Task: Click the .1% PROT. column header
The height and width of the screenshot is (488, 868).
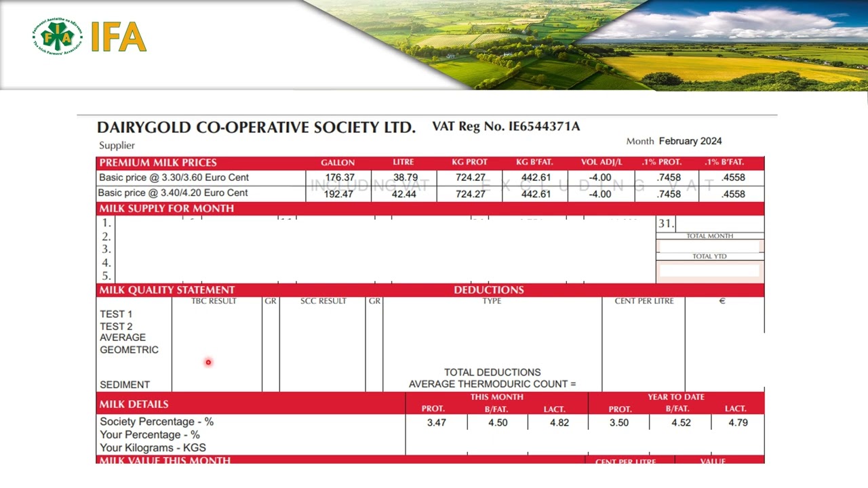Action: pyautogui.click(x=662, y=162)
